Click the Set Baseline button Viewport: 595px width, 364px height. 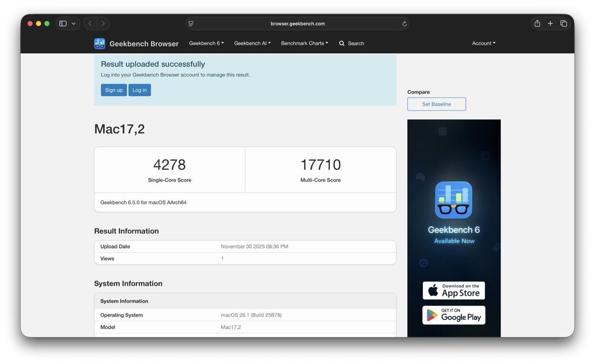coord(436,104)
